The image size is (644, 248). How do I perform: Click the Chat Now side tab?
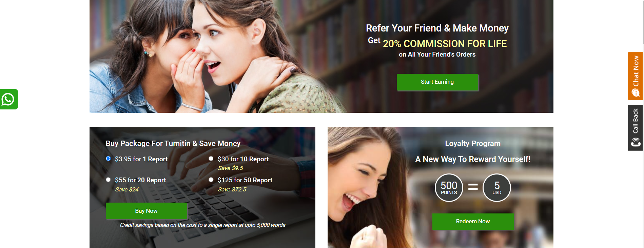coord(635,76)
